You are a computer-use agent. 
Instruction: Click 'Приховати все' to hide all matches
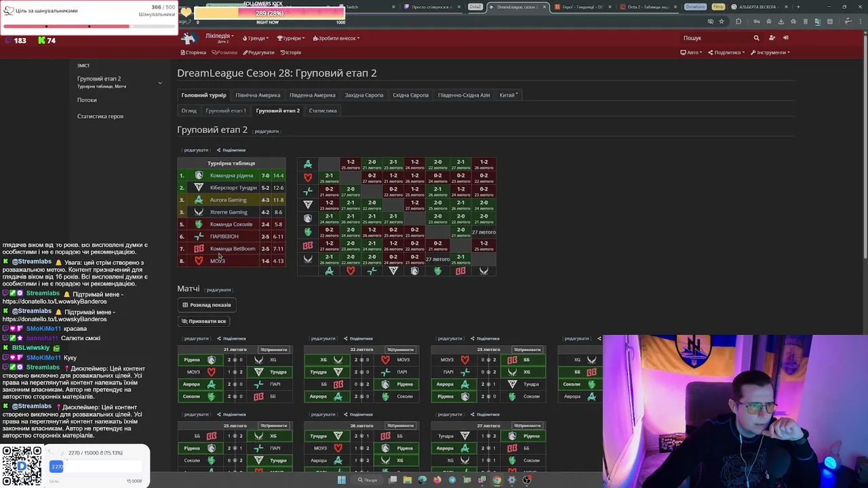[203, 321]
